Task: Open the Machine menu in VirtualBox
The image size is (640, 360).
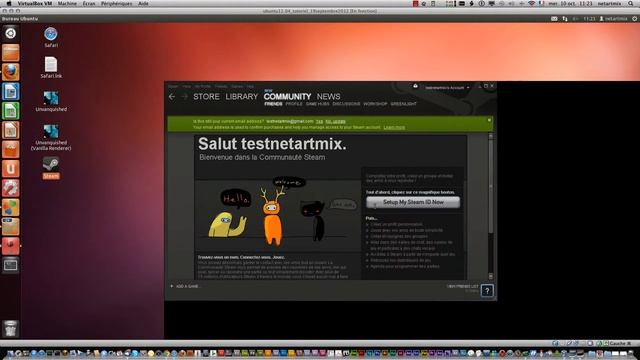Action: 67,4
